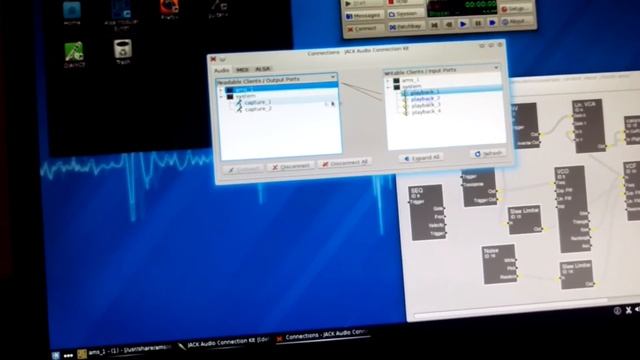
Task: Select playback_4 port
Action: click(x=426, y=111)
